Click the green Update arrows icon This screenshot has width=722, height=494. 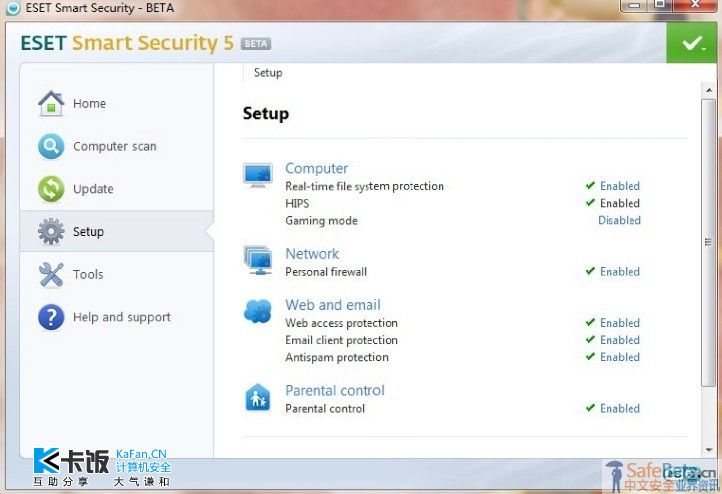click(51, 189)
